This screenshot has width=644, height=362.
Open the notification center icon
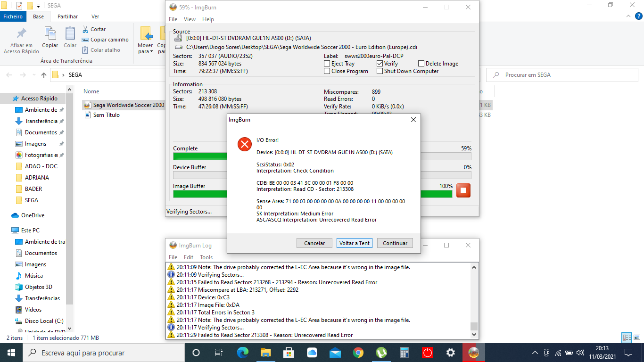click(x=628, y=353)
